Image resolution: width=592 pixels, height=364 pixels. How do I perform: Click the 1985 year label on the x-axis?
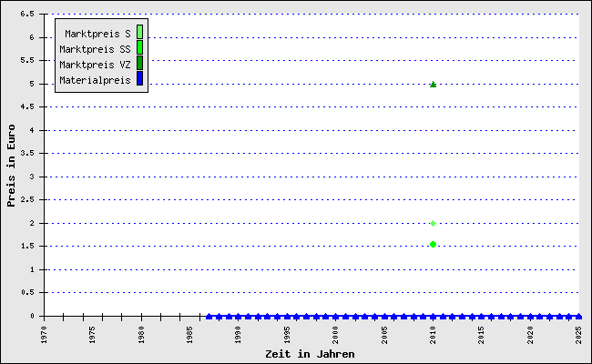tap(189, 333)
